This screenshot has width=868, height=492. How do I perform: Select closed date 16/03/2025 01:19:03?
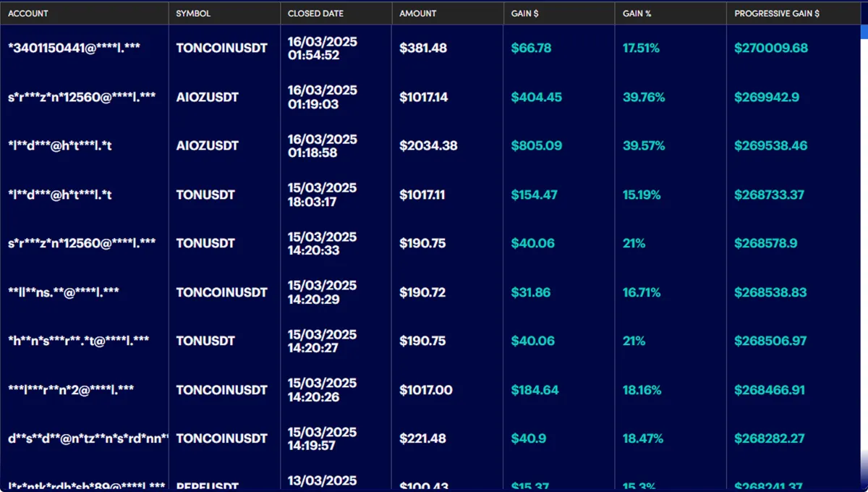(323, 97)
